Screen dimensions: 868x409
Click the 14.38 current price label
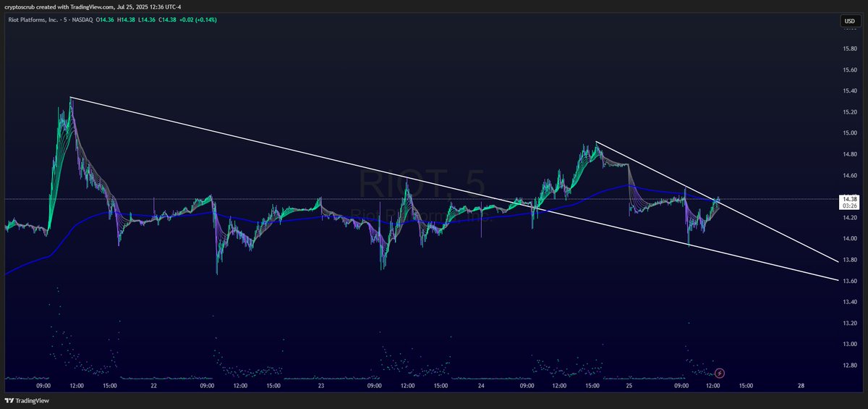(x=850, y=199)
